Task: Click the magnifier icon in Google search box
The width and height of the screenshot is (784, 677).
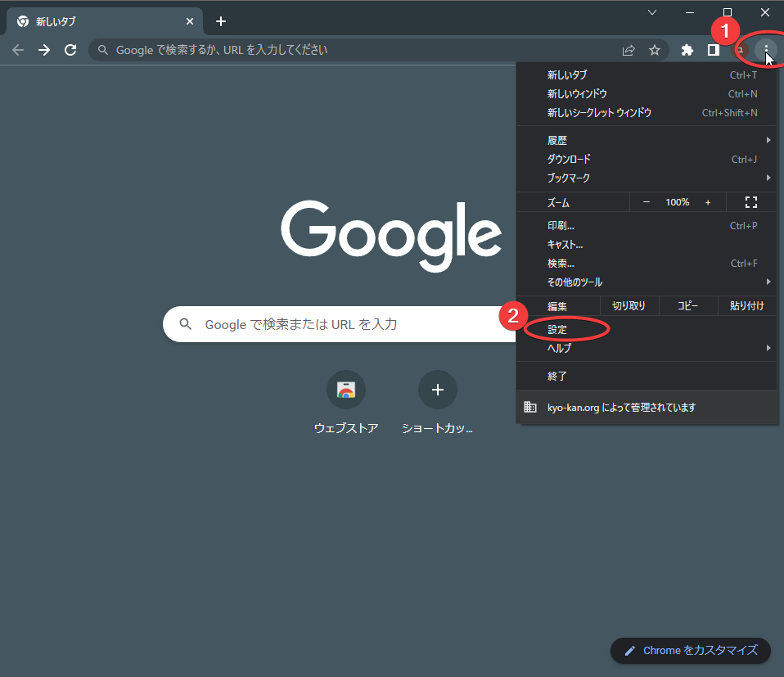Action: 186,324
